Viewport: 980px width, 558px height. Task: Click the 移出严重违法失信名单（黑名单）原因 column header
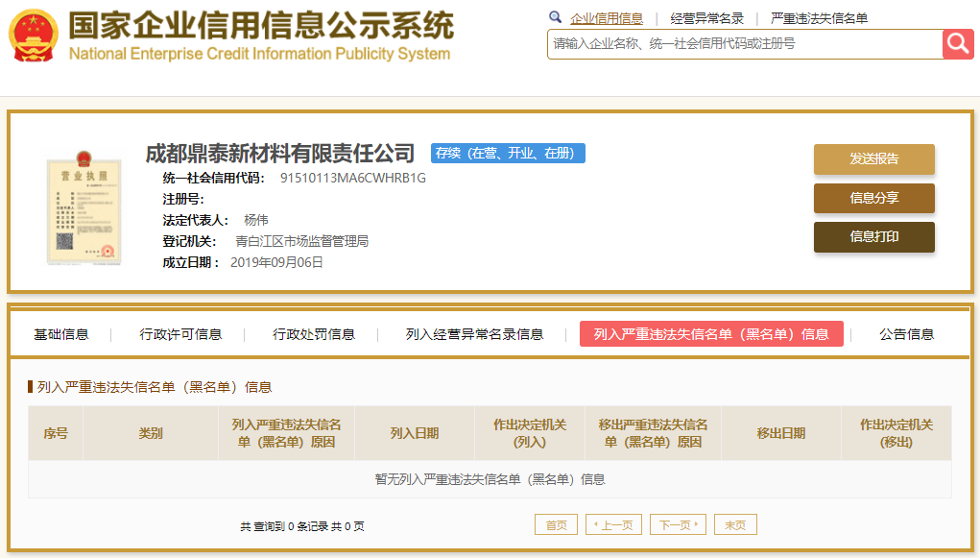653,433
